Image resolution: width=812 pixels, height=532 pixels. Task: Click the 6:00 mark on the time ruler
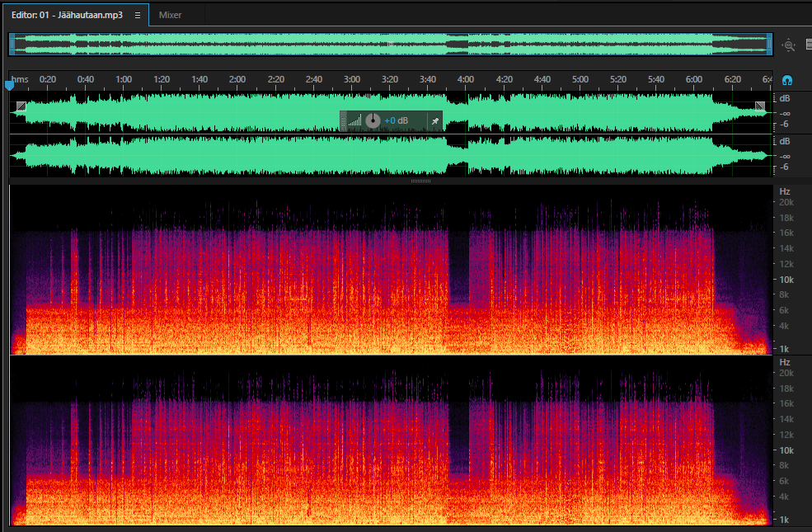[694, 79]
